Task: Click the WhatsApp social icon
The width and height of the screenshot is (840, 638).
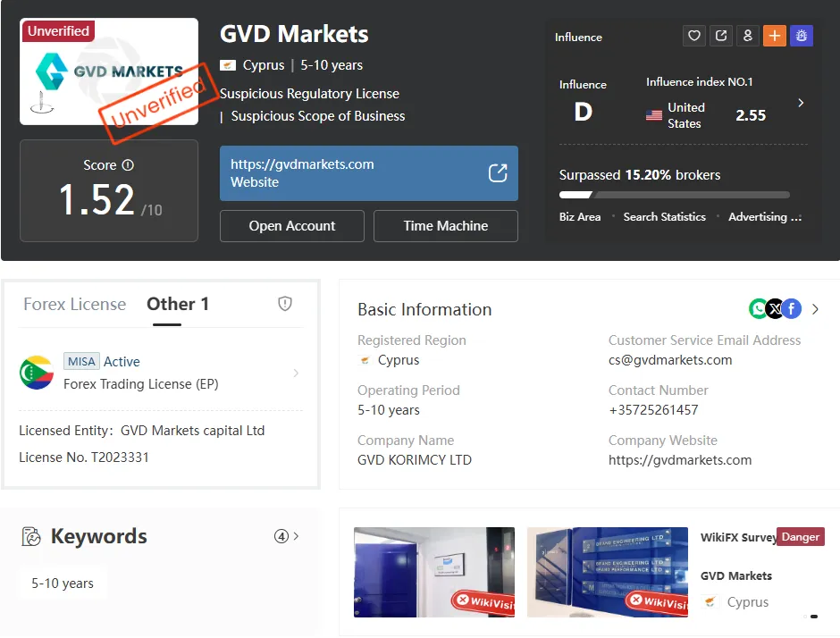Action: point(758,308)
